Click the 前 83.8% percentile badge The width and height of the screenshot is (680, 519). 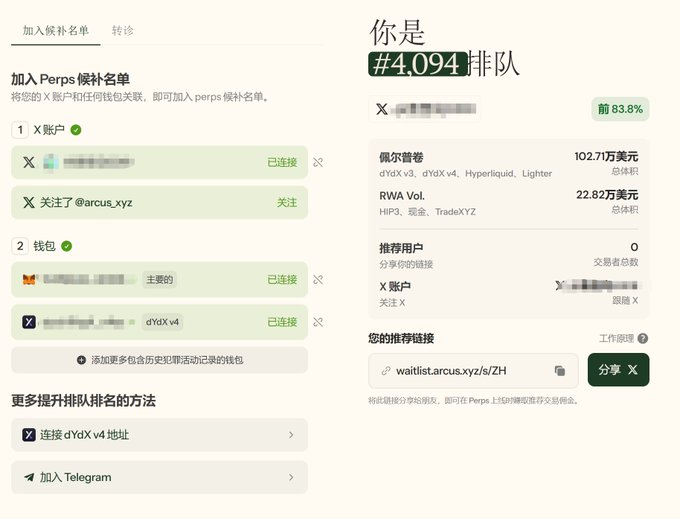(x=620, y=109)
